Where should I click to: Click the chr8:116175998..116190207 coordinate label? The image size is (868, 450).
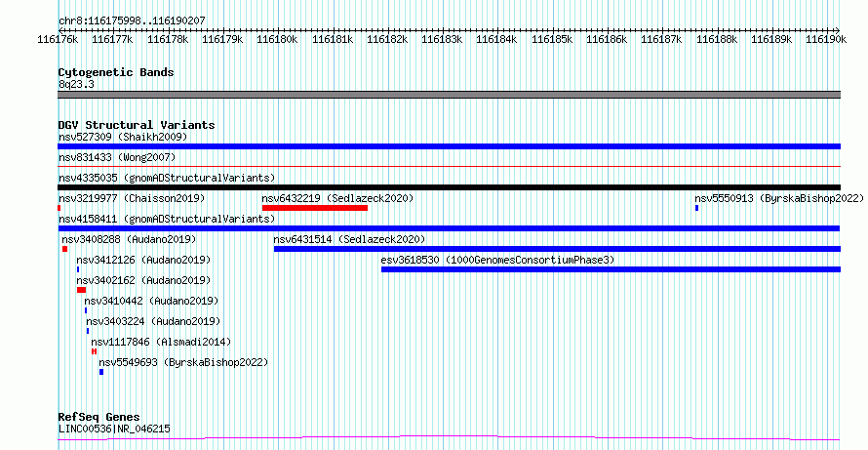tap(132, 20)
